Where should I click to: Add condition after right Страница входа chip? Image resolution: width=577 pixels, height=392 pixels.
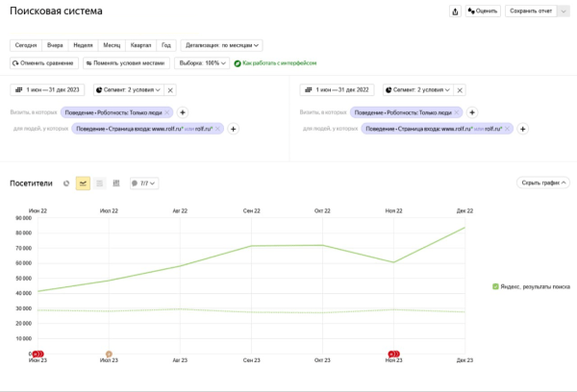(523, 128)
